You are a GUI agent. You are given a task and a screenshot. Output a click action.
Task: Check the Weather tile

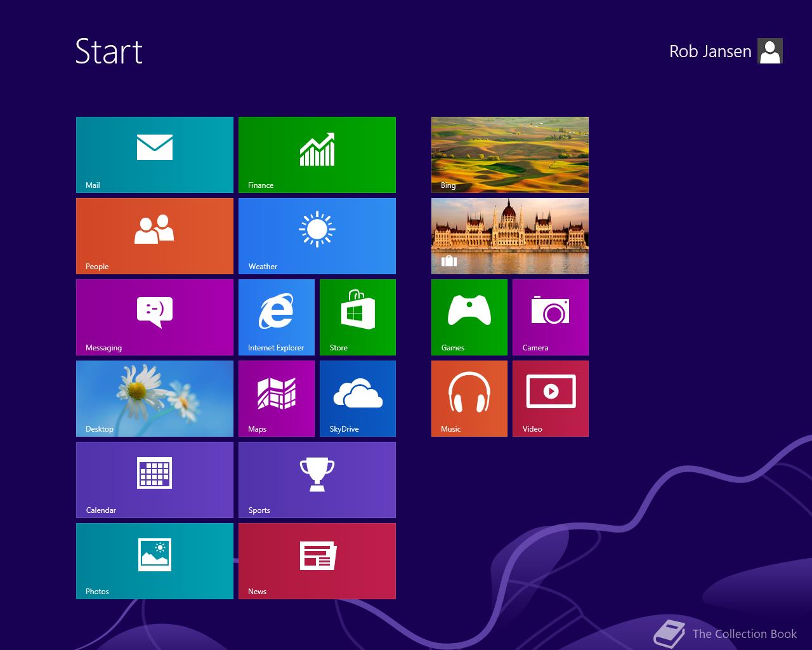[317, 236]
